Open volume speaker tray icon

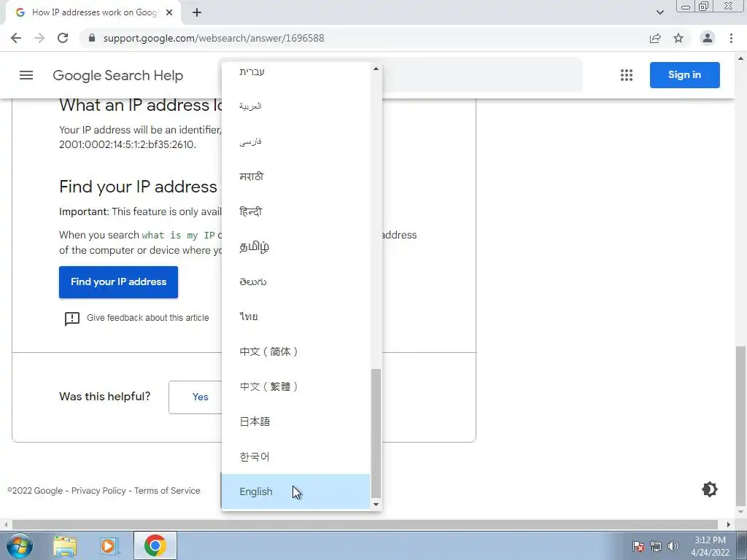[x=673, y=546]
